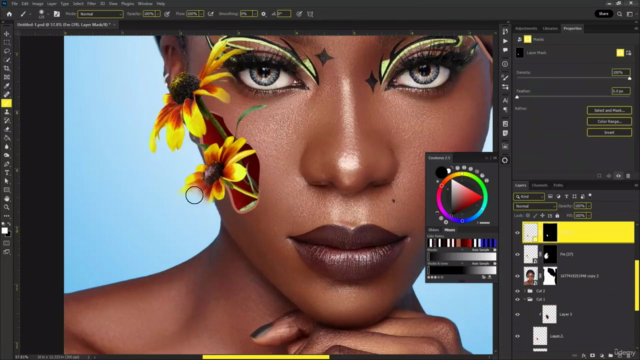
Task: Click the type layer filter T icon
Action: (566, 196)
